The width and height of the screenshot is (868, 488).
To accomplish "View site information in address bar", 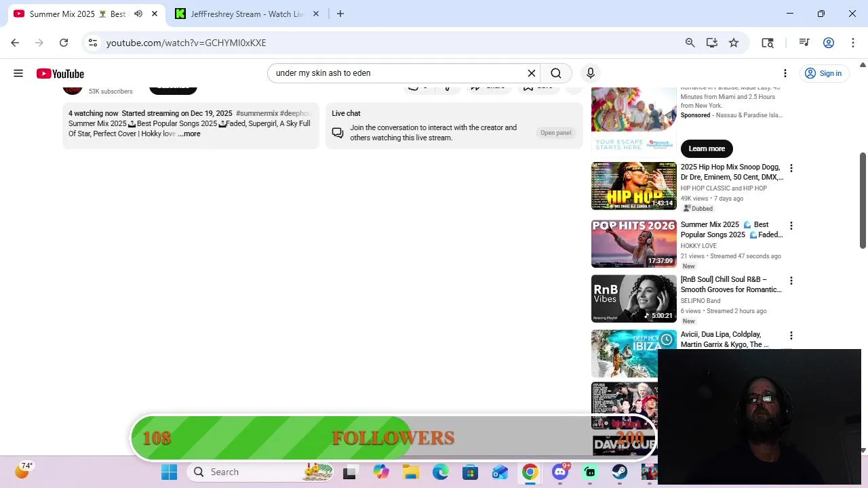I will (x=93, y=43).
